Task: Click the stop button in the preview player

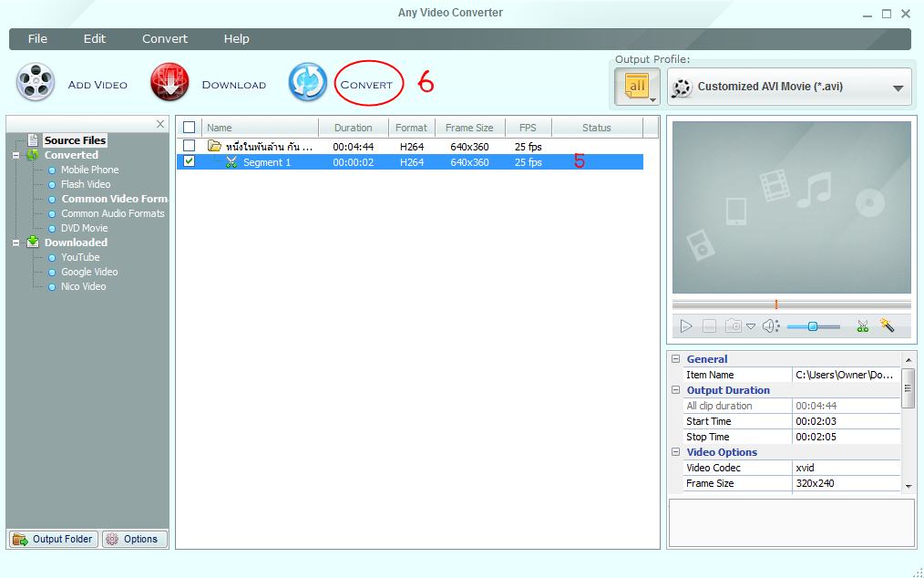Action: pos(710,326)
